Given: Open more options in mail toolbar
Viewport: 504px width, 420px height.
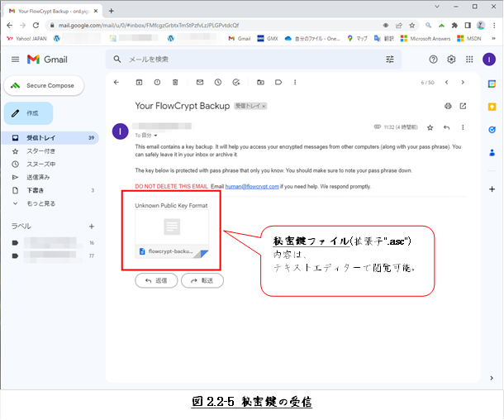Looking at the screenshot, I should click(x=295, y=83).
